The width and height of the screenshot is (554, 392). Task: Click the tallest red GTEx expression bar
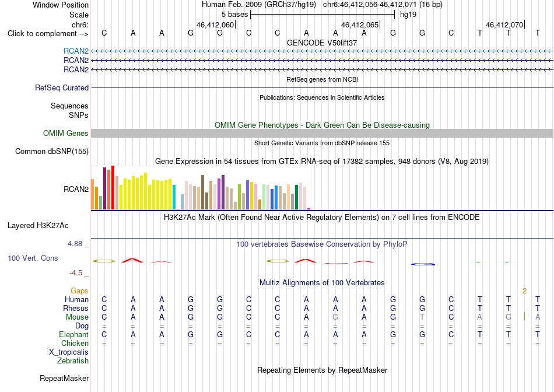(x=113, y=187)
